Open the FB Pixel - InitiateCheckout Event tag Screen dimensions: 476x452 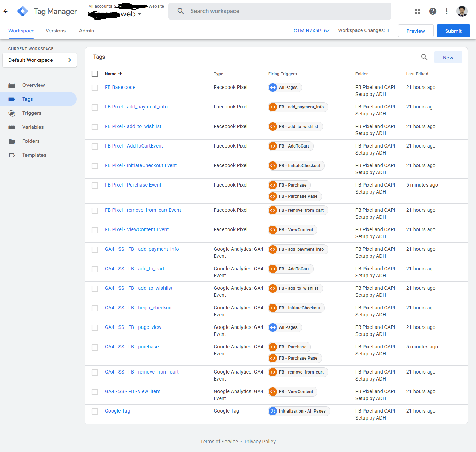(x=141, y=166)
